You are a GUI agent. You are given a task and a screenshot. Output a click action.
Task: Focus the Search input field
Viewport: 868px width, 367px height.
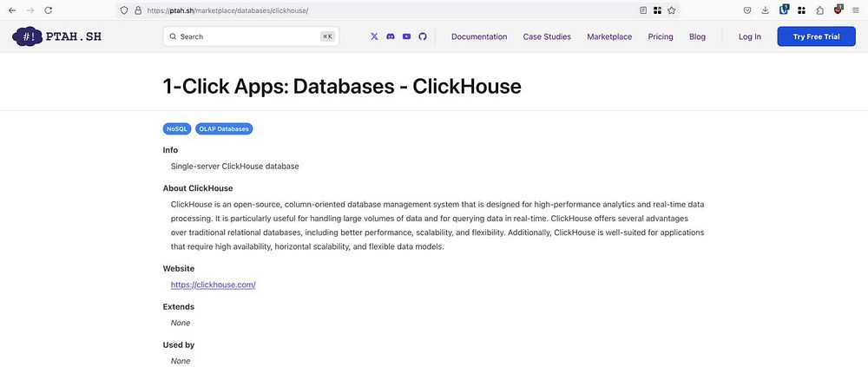251,36
